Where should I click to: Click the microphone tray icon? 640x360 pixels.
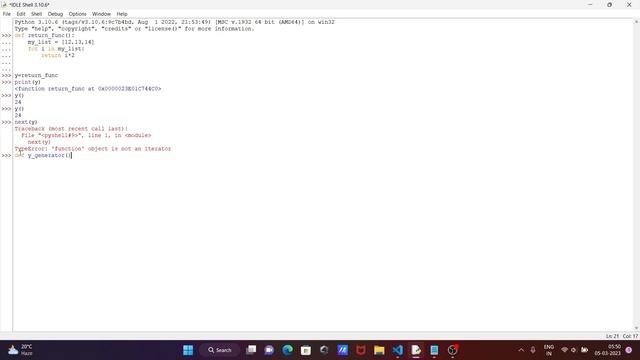click(x=533, y=350)
